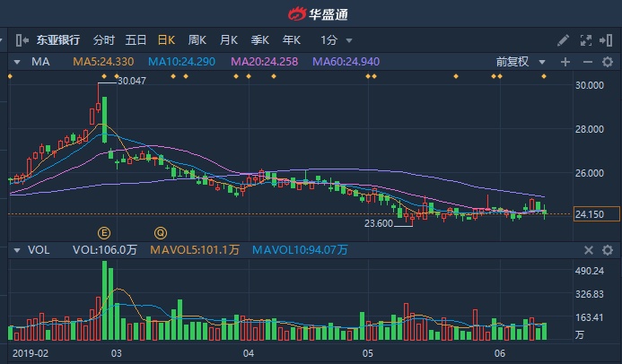Expand the VOL indicator dropdown triangle
Screen dimensions: 622x364
tap(17, 250)
